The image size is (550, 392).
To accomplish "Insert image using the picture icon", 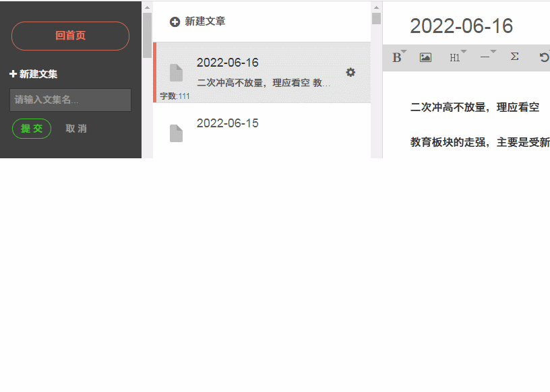I will point(425,57).
